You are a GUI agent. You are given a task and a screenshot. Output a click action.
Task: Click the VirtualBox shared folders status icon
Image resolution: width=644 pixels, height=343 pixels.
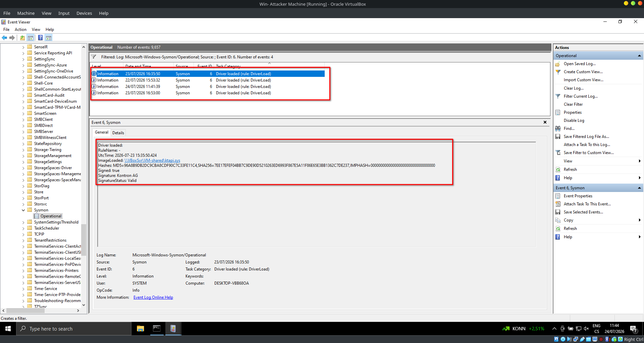(589, 339)
